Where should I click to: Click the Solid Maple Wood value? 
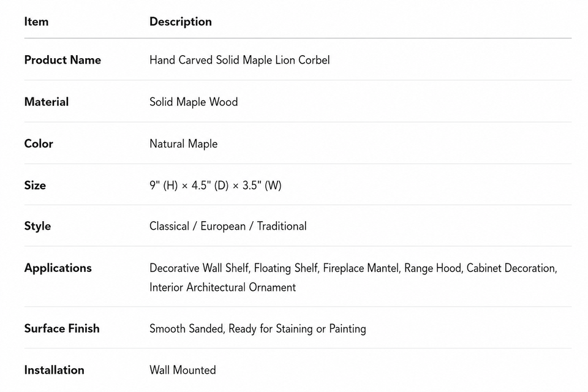tap(194, 102)
